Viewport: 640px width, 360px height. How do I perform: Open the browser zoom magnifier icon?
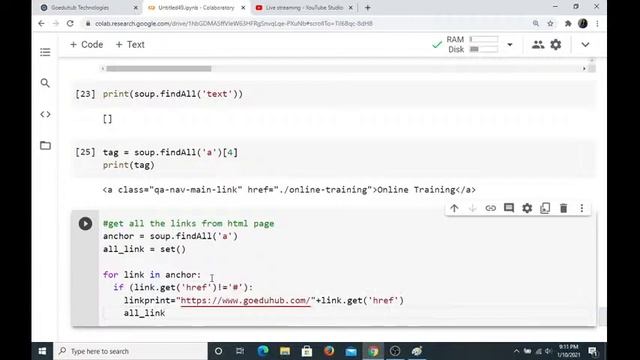[536, 24]
